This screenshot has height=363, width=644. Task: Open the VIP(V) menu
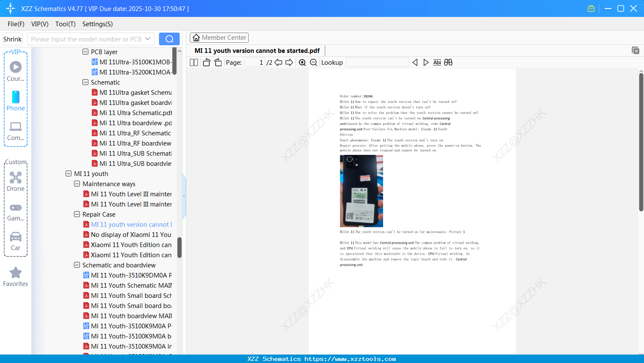pos(40,24)
